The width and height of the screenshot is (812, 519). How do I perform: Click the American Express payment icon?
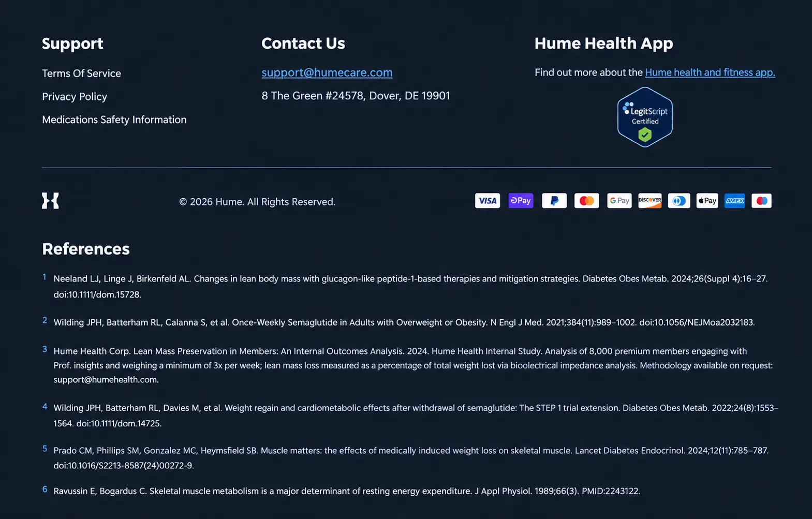coord(735,201)
